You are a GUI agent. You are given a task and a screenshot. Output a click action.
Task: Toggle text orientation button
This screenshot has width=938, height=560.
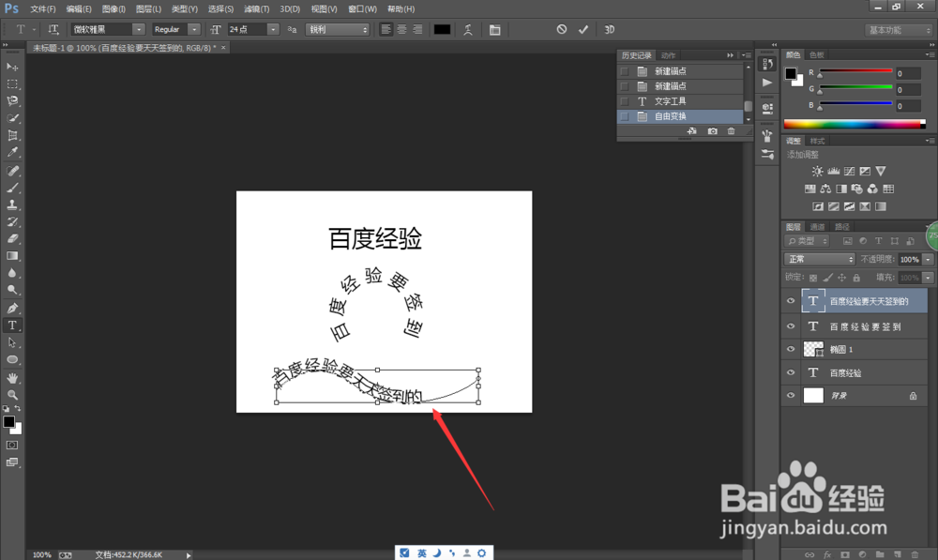tap(53, 29)
